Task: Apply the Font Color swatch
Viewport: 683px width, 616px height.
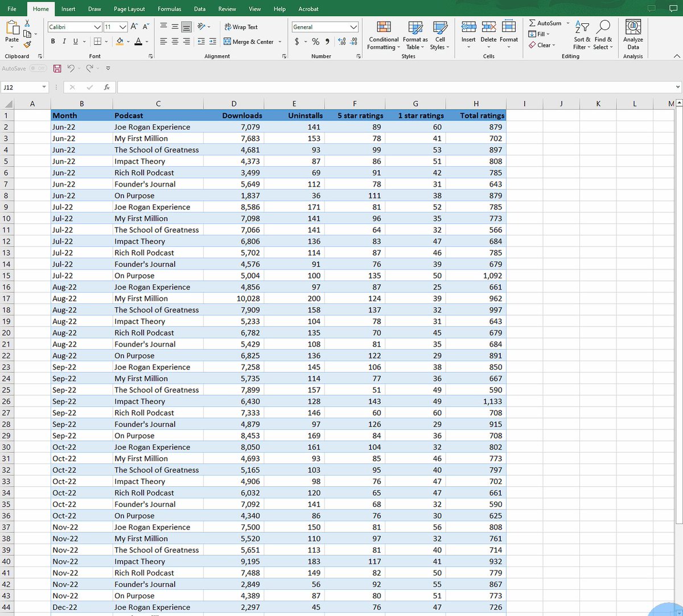Action: coord(138,42)
